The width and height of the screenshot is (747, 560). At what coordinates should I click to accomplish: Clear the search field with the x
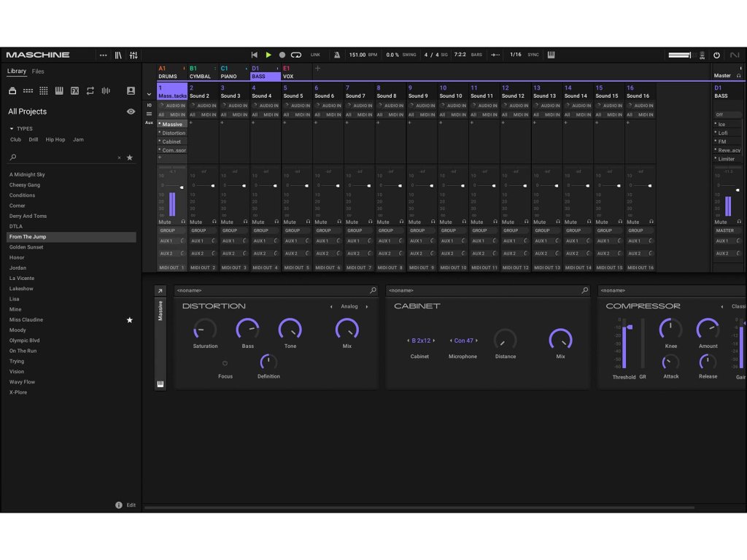point(119,157)
